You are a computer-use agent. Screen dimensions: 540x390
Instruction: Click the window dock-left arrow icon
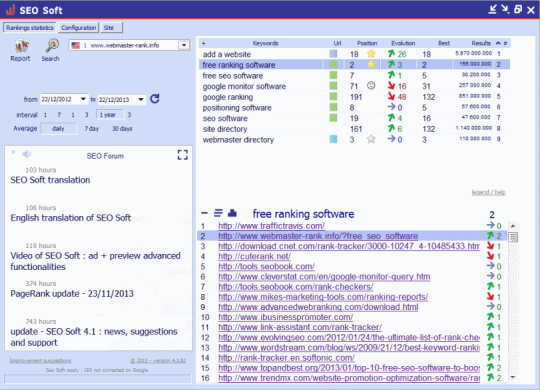(492, 9)
